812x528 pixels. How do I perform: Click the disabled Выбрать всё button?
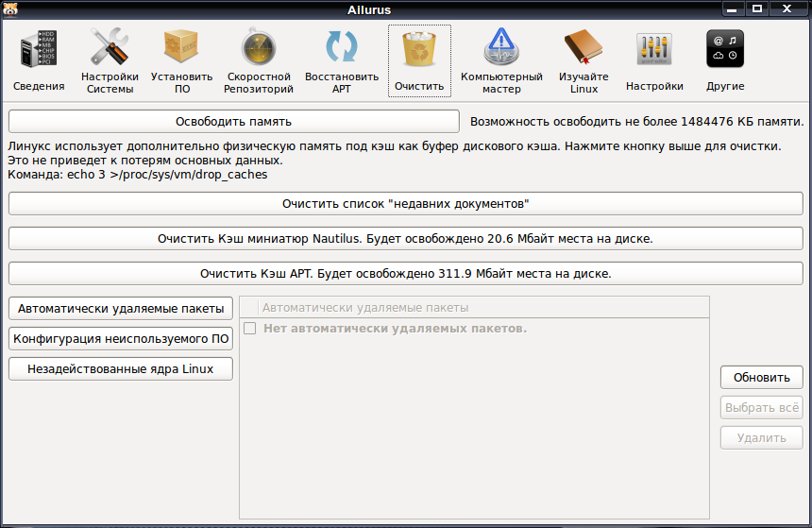tap(761, 407)
